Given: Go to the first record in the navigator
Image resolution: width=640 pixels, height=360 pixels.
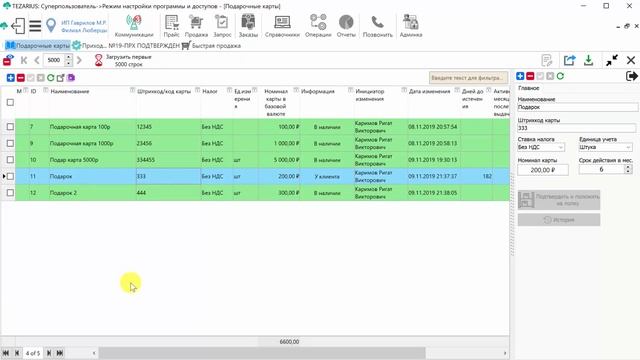Looking at the screenshot, I should (6, 353).
